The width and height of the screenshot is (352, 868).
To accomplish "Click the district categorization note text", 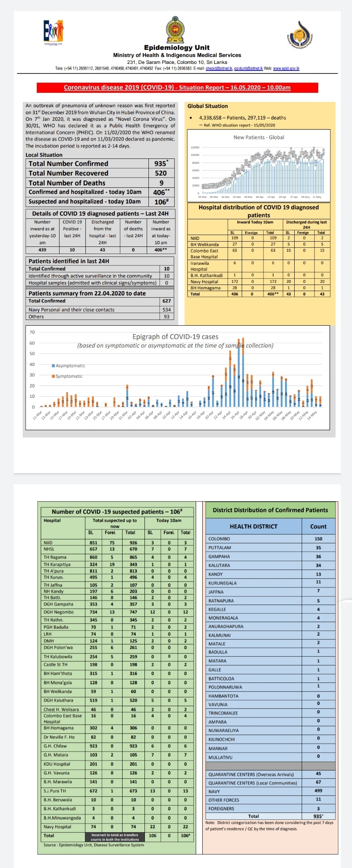I will pos(269,826).
